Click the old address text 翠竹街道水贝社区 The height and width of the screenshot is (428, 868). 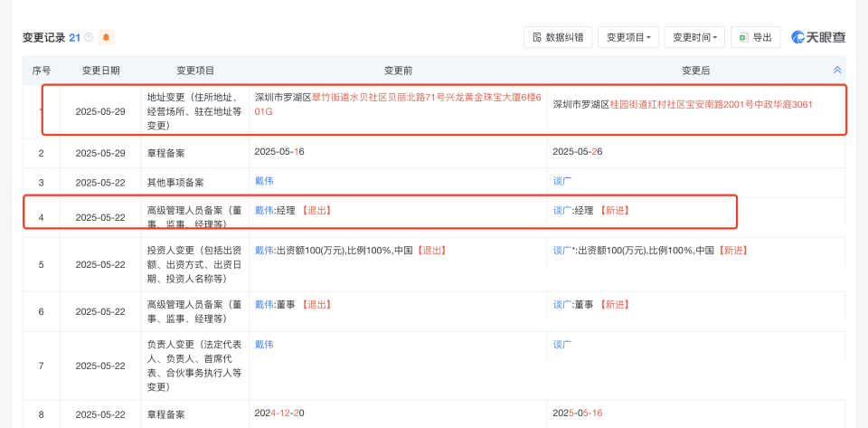[350, 98]
